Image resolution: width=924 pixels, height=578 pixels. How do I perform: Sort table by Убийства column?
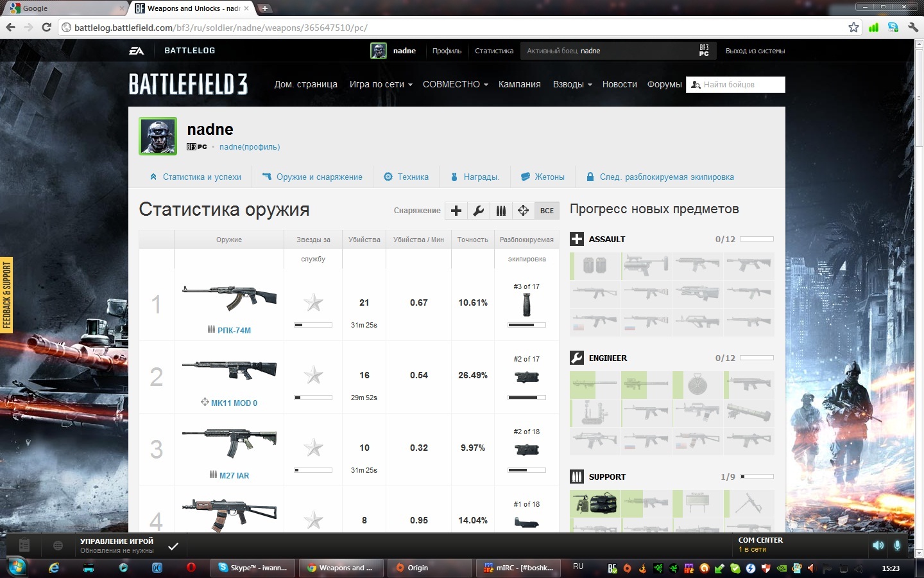[364, 240]
